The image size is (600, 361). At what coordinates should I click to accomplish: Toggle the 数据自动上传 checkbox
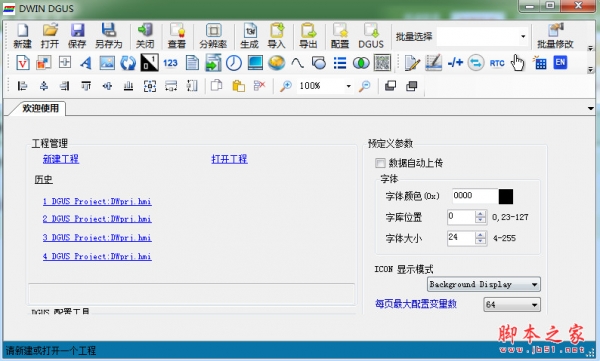pyautogui.click(x=380, y=163)
